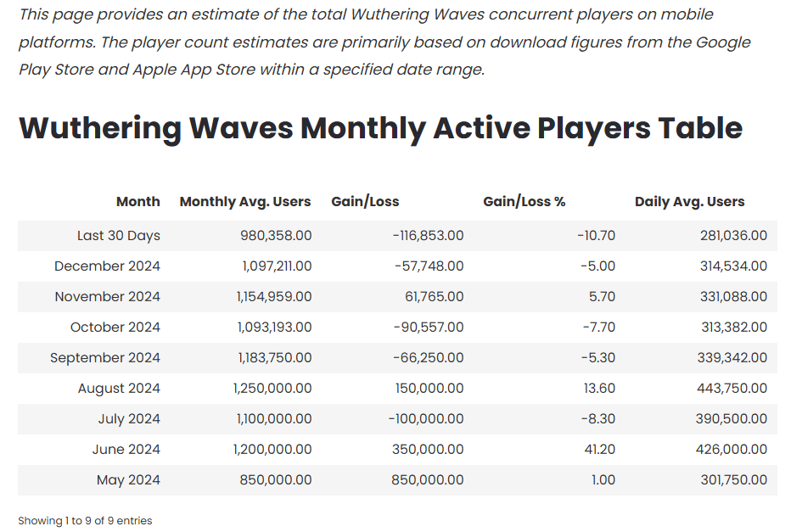The image size is (791, 532).
Task: Click the 41.20 gain percentage cell
Action: point(599,450)
